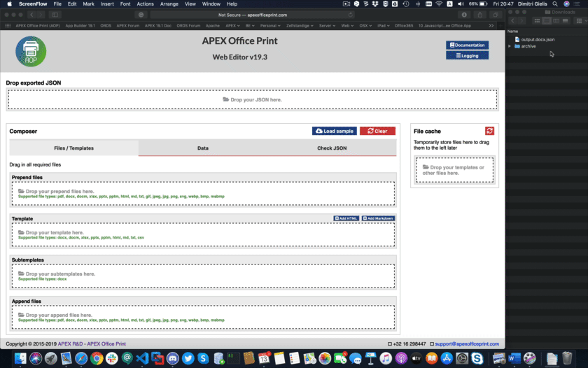
Task: Reload page with address bar refresh icon
Action: [350, 15]
